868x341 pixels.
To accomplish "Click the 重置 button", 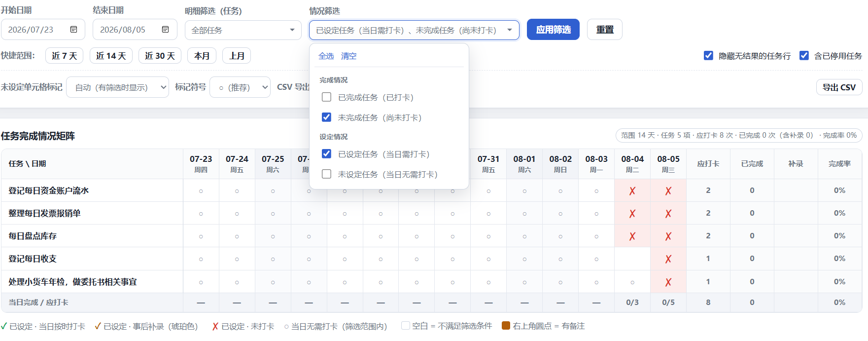I will 605,30.
